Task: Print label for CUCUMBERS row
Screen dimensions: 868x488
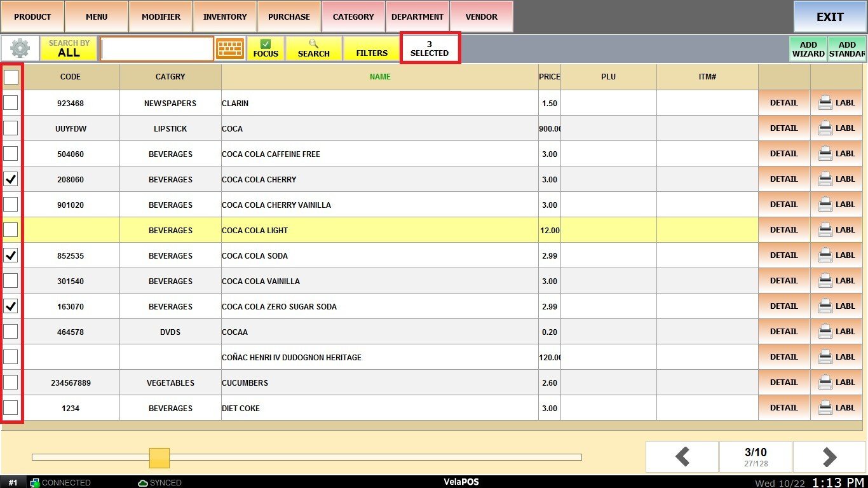Action: (836, 383)
